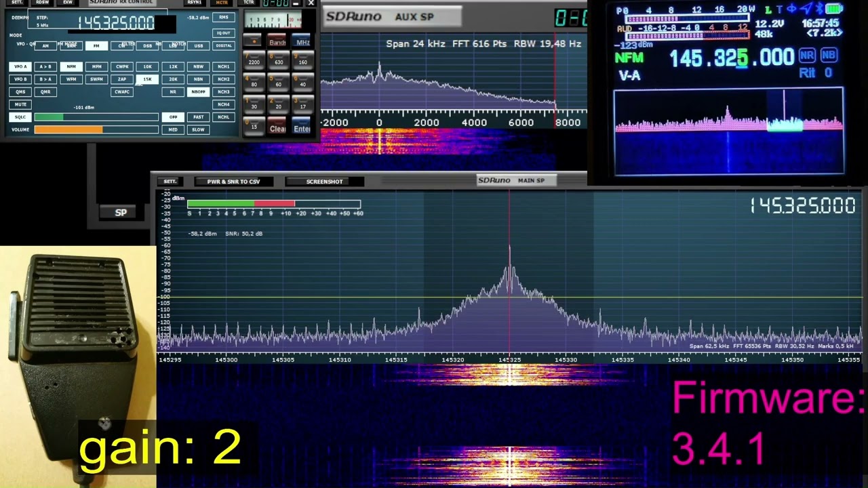
Task: Select USB demodulation mode
Action: 198,45
